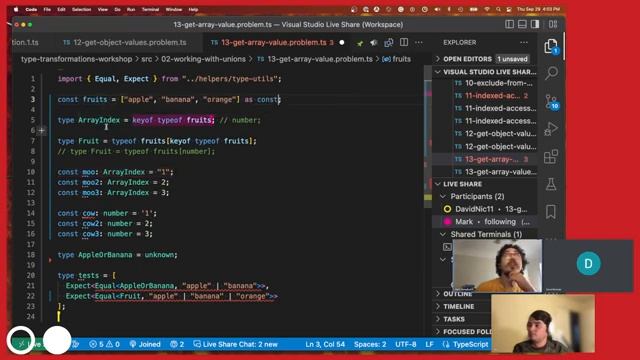Click the participants count 2 in the status bar
The height and width of the screenshot is (360, 640).
177,344
